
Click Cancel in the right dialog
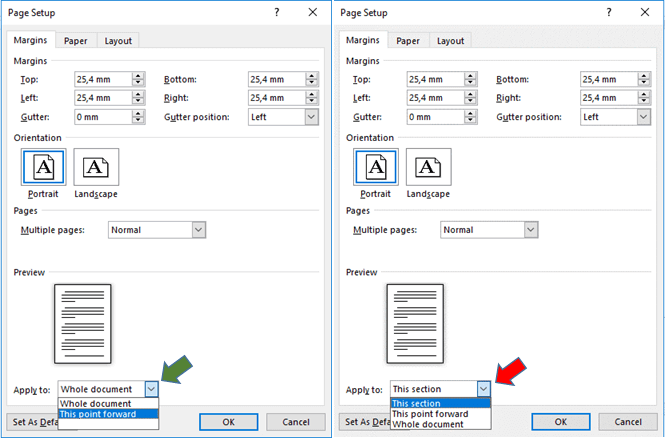628,422
